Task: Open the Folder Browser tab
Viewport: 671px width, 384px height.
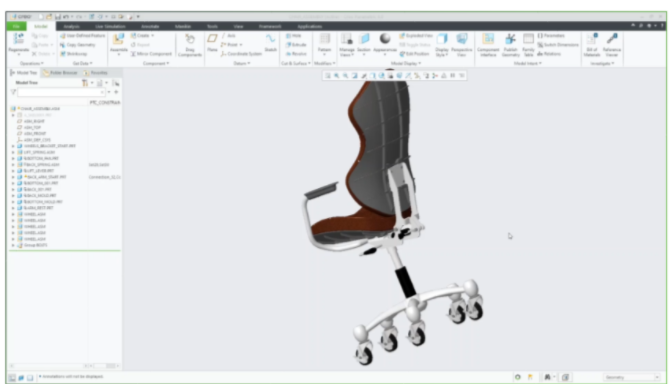Action: click(60, 73)
